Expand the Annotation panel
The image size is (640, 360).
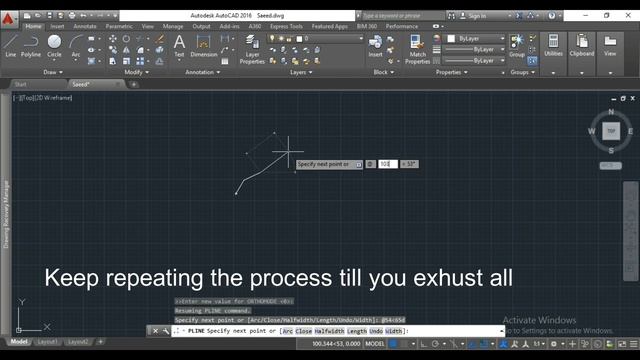click(202, 72)
